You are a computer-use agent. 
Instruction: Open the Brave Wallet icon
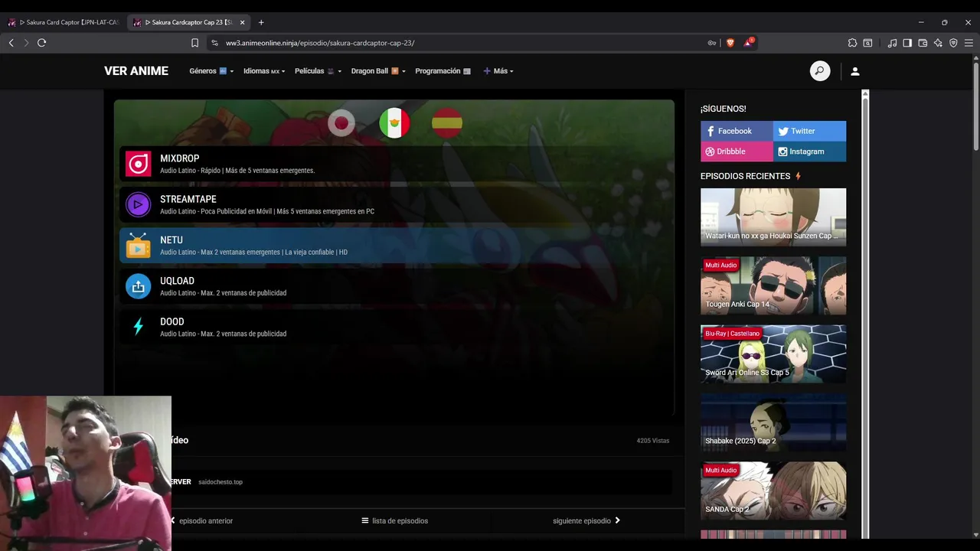(x=923, y=43)
